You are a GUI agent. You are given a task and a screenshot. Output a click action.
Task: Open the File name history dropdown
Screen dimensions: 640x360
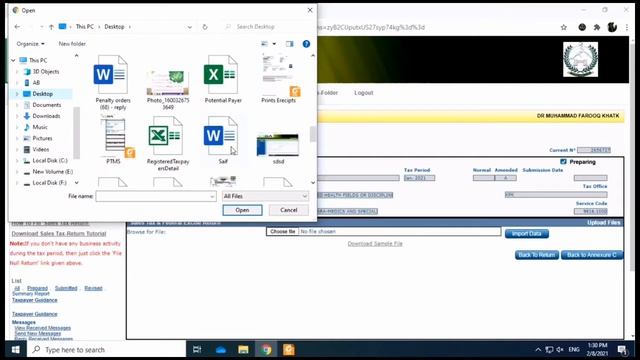tap(212, 196)
